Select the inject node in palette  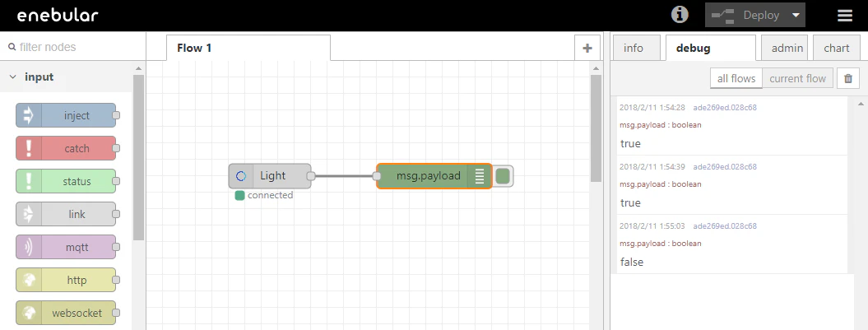tap(66, 115)
